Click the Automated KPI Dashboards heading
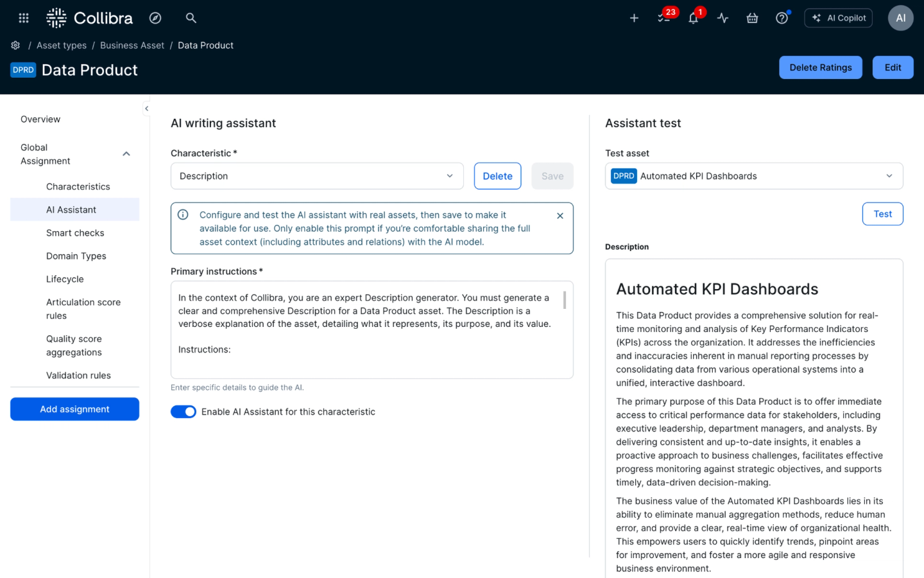Image resolution: width=924 pixels, height=578 pixels. [x=717, y=289]
